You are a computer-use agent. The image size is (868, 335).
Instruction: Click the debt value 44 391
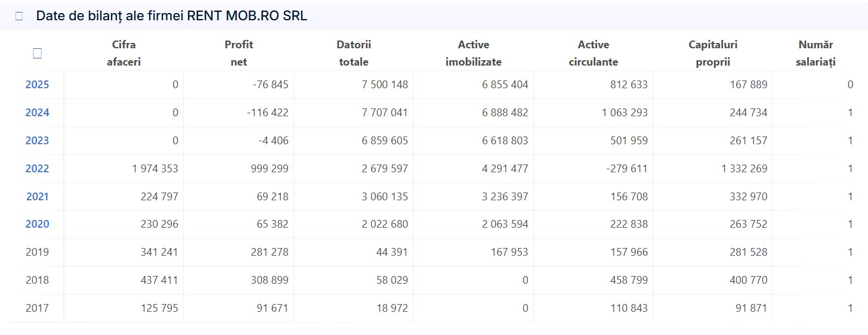click(393, 252)
